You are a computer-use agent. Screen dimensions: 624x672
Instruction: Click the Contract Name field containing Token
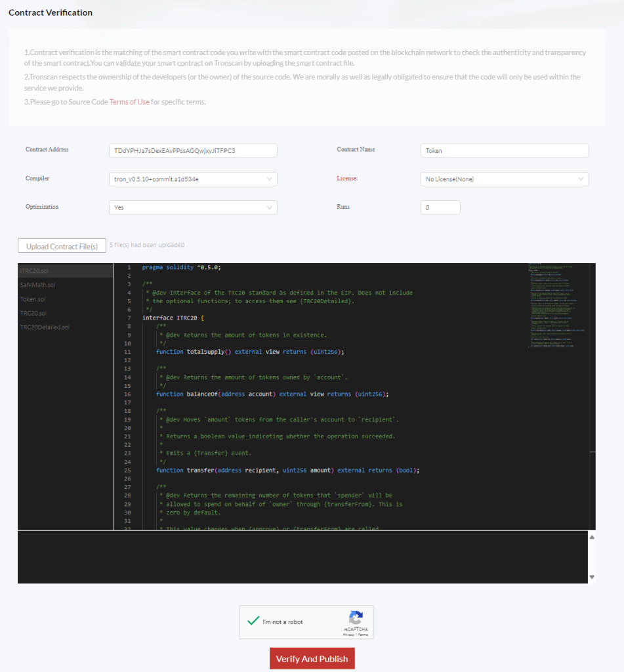tap(505, 150)
